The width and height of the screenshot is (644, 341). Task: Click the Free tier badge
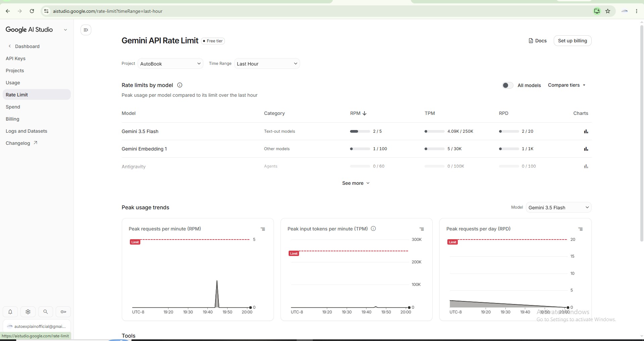pos(213,41)
